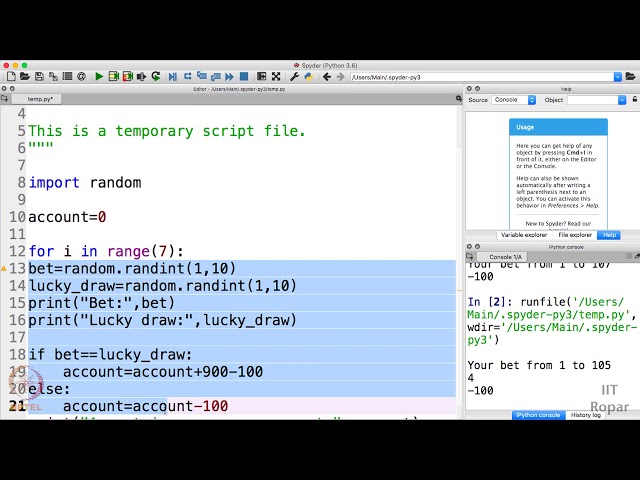Viewport: 640px width, 480px height.
Task: Toggle the Help pane lock icon
Action: pyautogui.click(x=635, y=99)
